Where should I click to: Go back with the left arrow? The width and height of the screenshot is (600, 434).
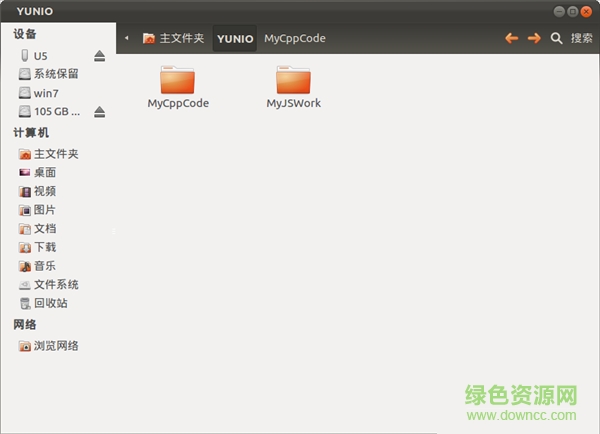512,38
